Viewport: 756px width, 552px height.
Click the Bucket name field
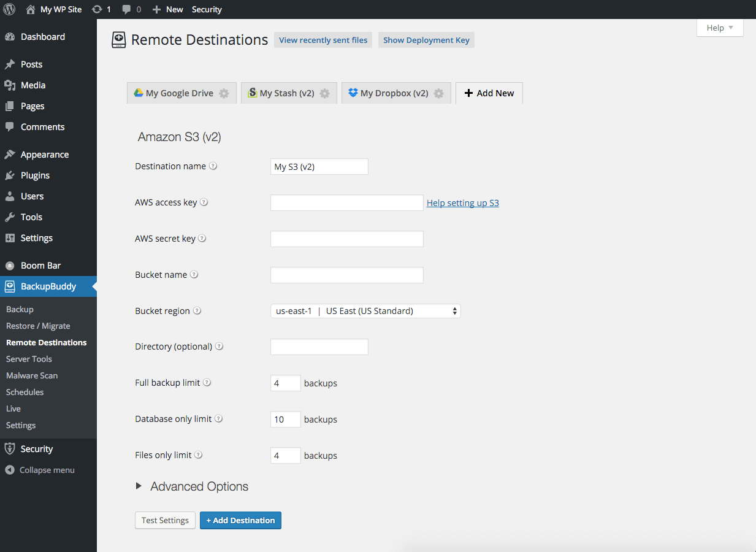tap(347, 275)
